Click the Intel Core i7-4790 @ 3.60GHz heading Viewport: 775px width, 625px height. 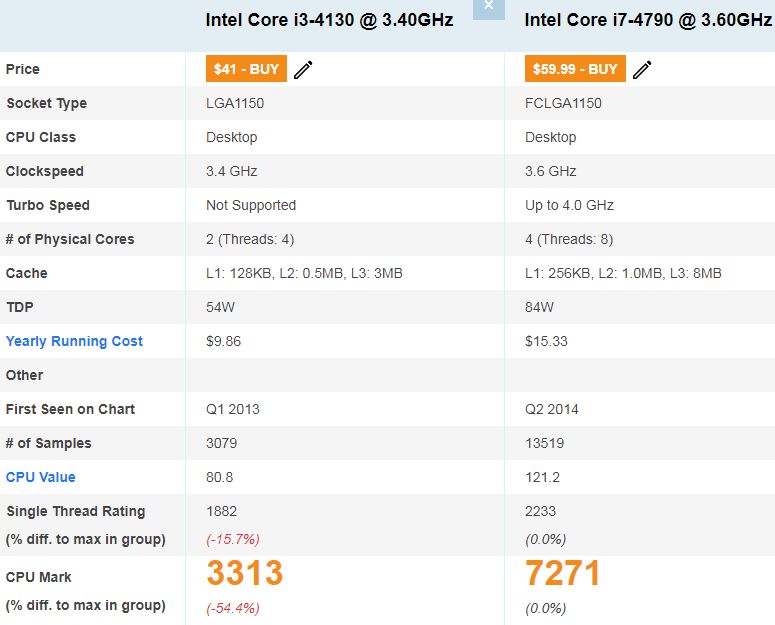(648, 20)
